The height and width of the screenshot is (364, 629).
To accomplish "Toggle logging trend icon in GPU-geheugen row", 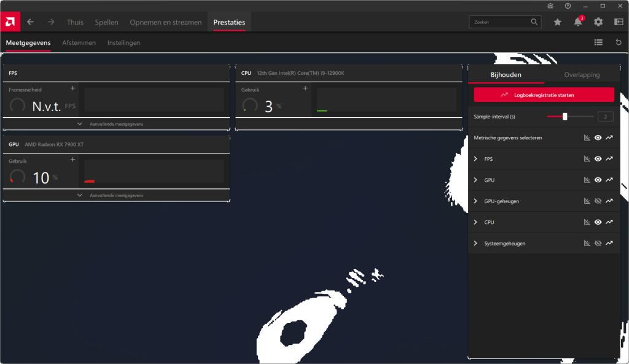I will click(x=609, y=201).
